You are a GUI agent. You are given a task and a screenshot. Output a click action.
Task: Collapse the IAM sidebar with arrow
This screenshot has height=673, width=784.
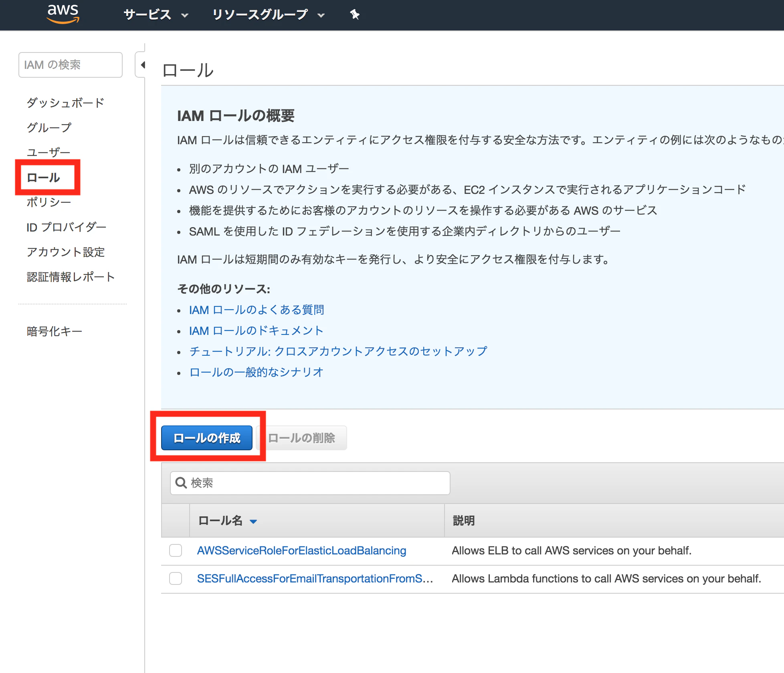[142, 64]
